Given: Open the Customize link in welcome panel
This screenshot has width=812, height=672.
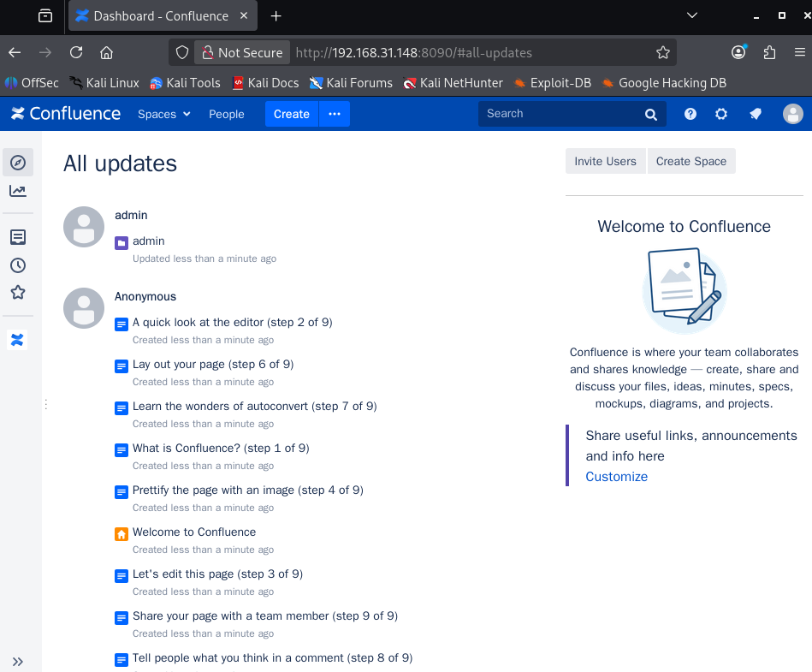Looking at the screenshot, I should (616, 477).
